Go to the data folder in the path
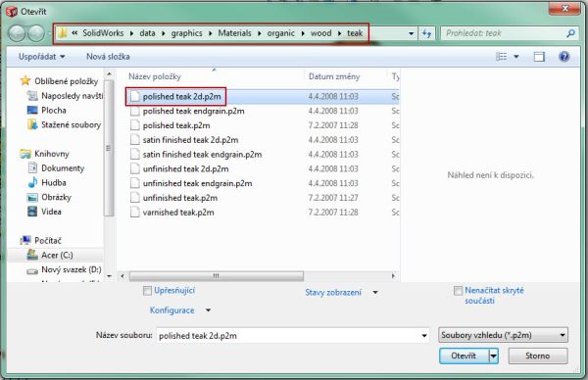 tap(147, 33)
